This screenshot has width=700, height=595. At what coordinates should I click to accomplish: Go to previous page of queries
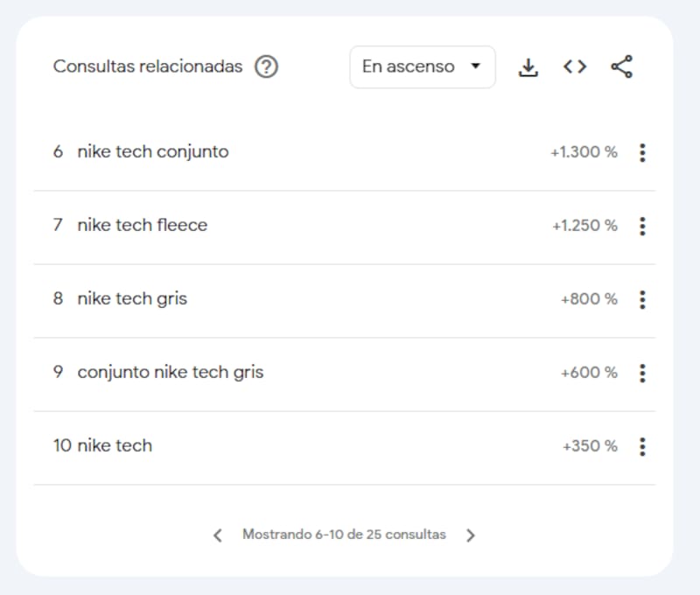(x=218, y=535)
